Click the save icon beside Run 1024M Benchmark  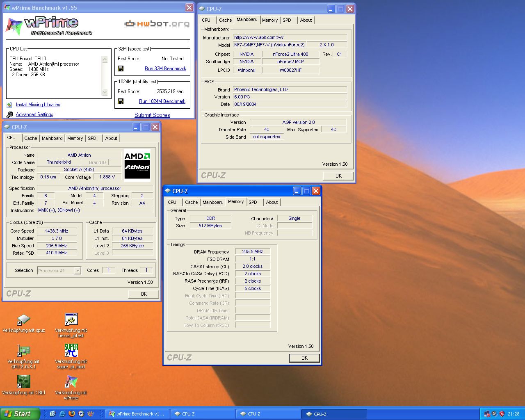coord(121,101)
